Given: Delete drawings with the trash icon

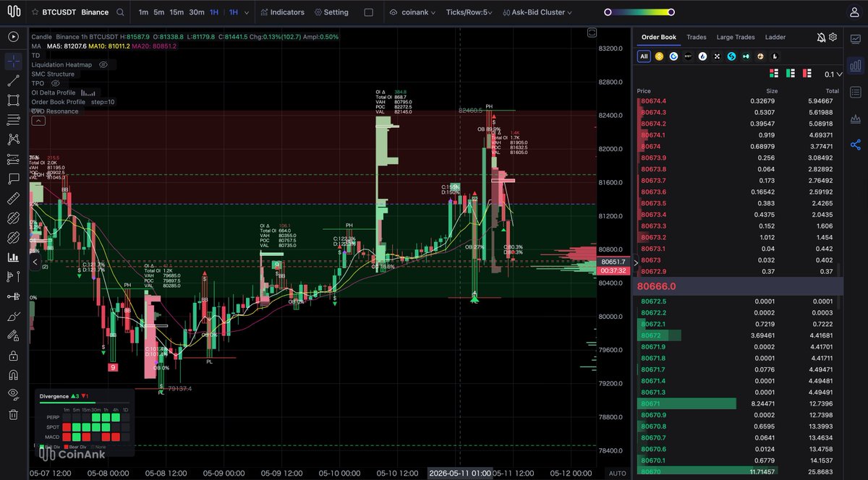Looking at the screenshot, I should tap(13, 414).
